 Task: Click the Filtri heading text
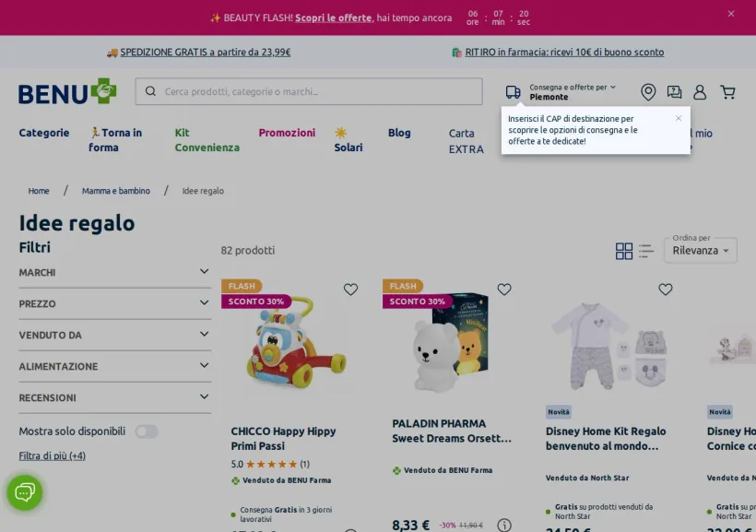35,247
